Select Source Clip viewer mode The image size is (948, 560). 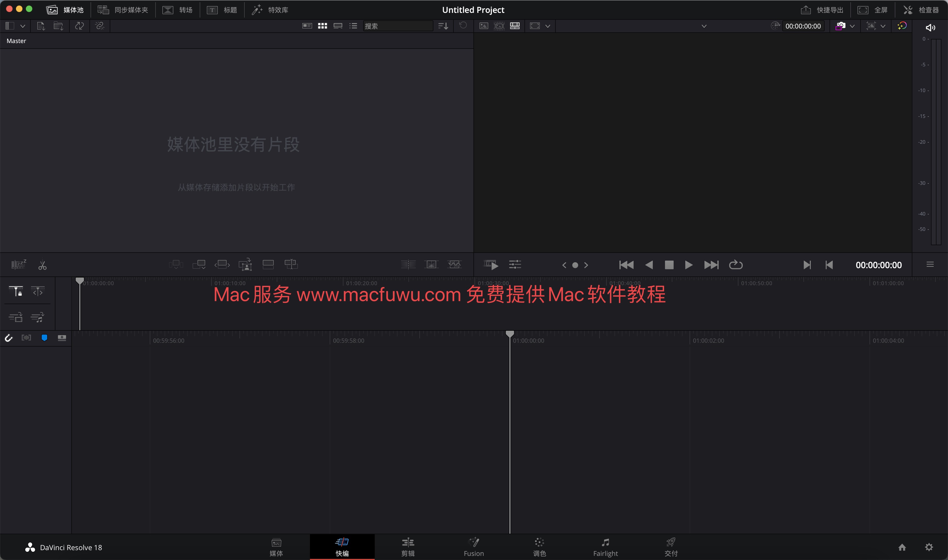point(483,26)
